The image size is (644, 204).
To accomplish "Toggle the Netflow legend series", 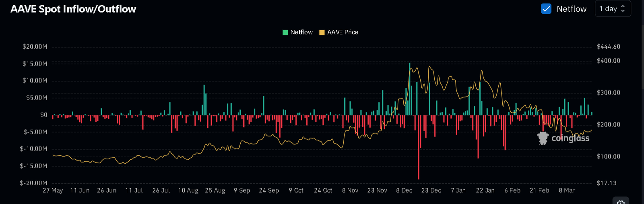I will tap(301, 32).
